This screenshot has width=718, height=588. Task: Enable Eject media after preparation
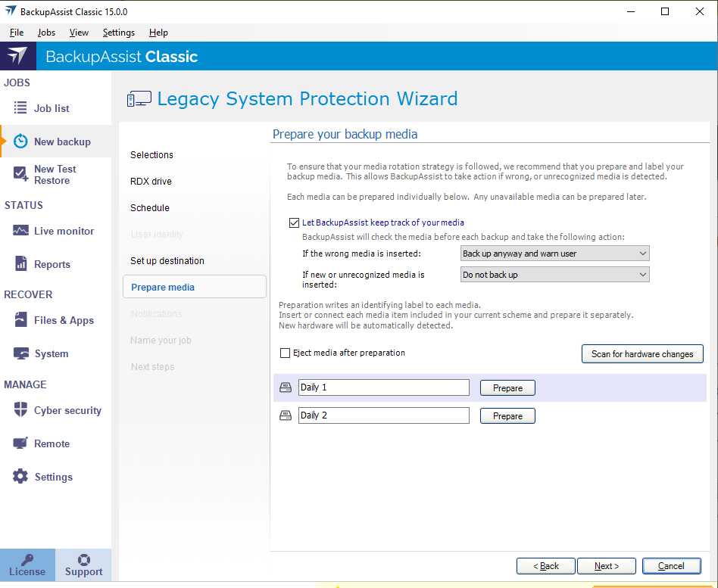click(x=286, y=353)
